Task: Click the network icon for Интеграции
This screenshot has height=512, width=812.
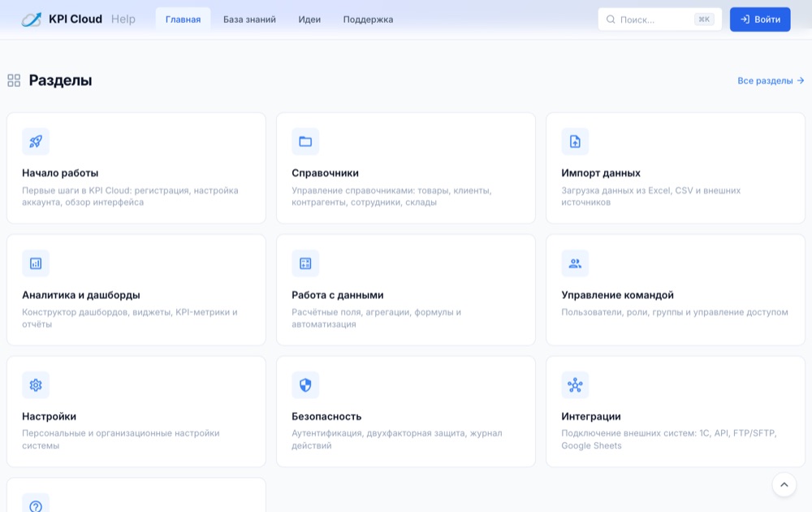Action: click(576, 385)
